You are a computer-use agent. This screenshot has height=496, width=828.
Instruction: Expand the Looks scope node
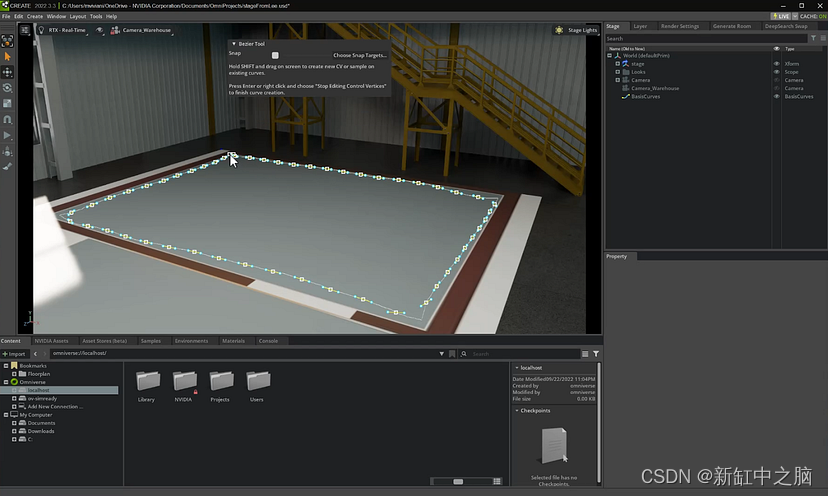coord(617,72)
